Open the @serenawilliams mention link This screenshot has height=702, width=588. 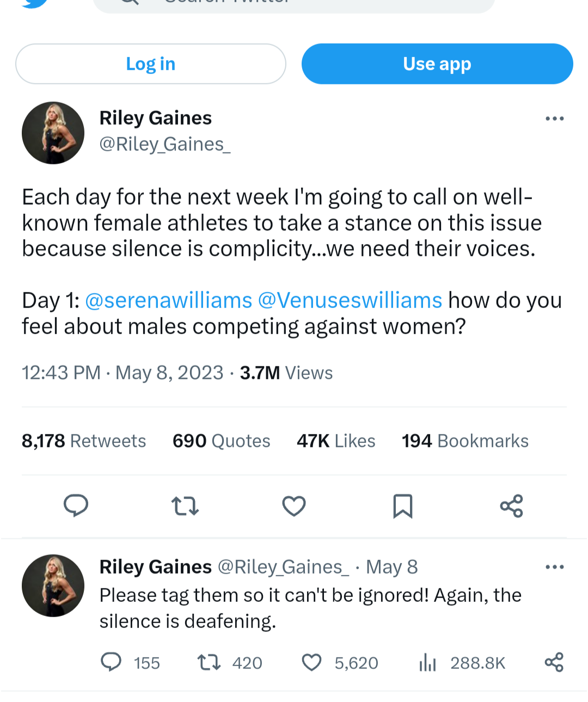(169, 300)
